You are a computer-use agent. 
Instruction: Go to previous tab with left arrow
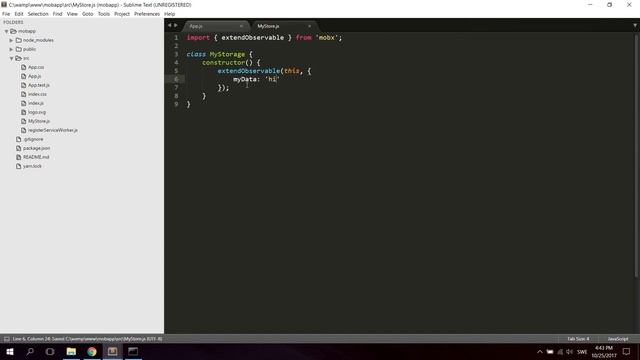[x=169, y=25]
